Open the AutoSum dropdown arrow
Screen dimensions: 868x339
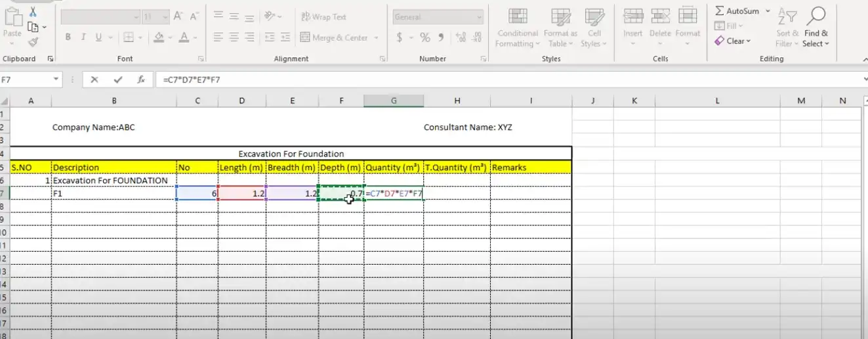click(x=768, y=11)
